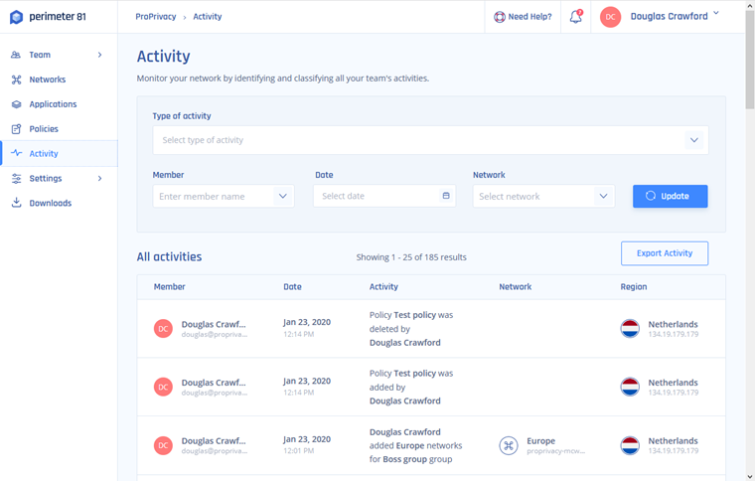Open the Select type of activity dropdown

point(430,140)
